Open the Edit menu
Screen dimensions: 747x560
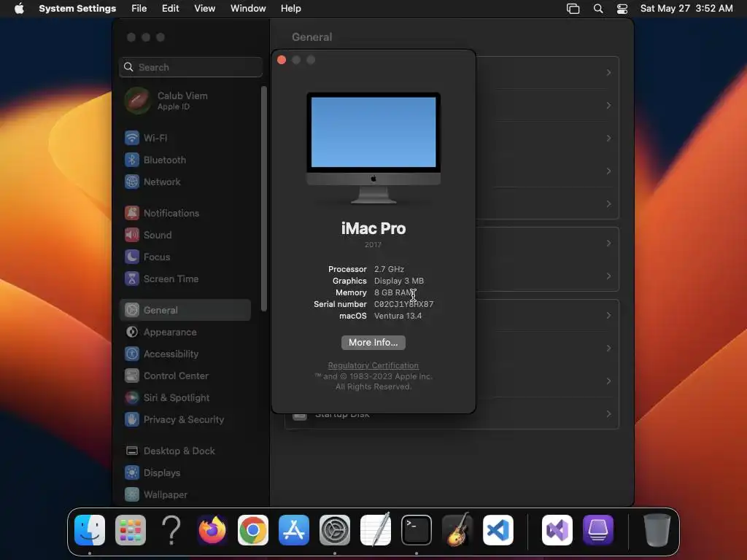pyautogui.click(x=171, y=9)
